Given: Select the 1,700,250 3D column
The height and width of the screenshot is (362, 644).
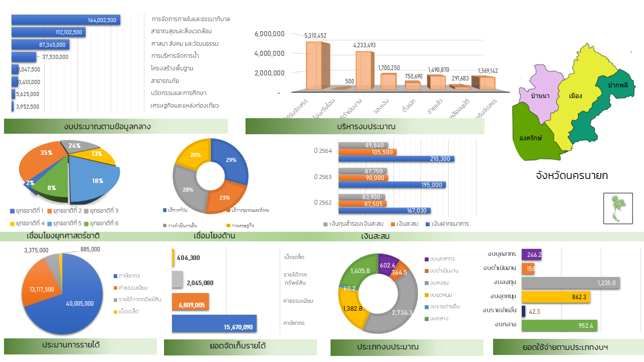Looking at the screenshot, I should [388, 81].
